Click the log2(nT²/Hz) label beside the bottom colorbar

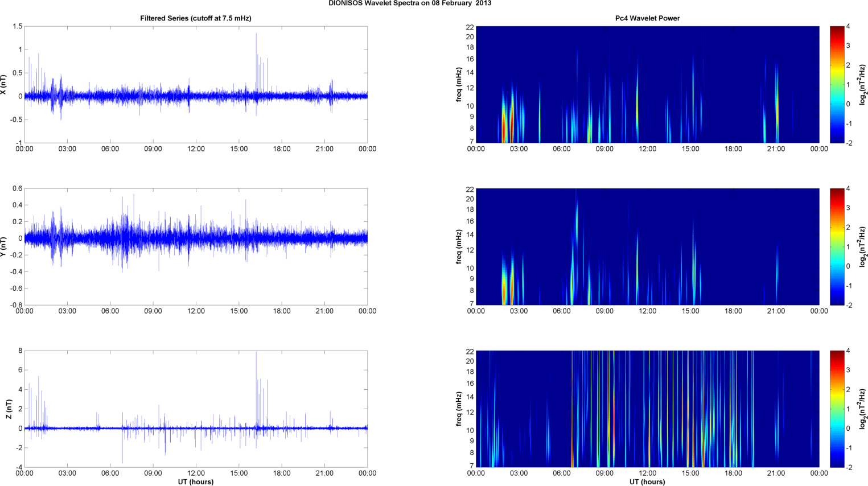pyautogui.click(x=863, y=409)
